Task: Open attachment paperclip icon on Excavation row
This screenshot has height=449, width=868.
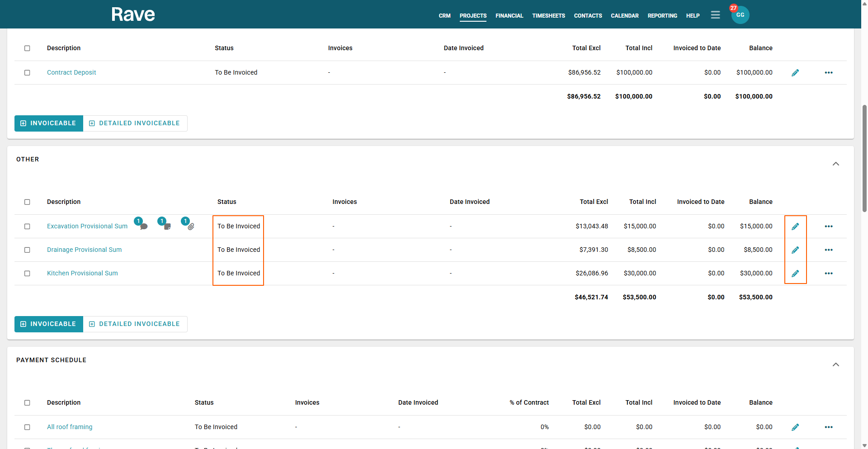Action: [191, 226]
